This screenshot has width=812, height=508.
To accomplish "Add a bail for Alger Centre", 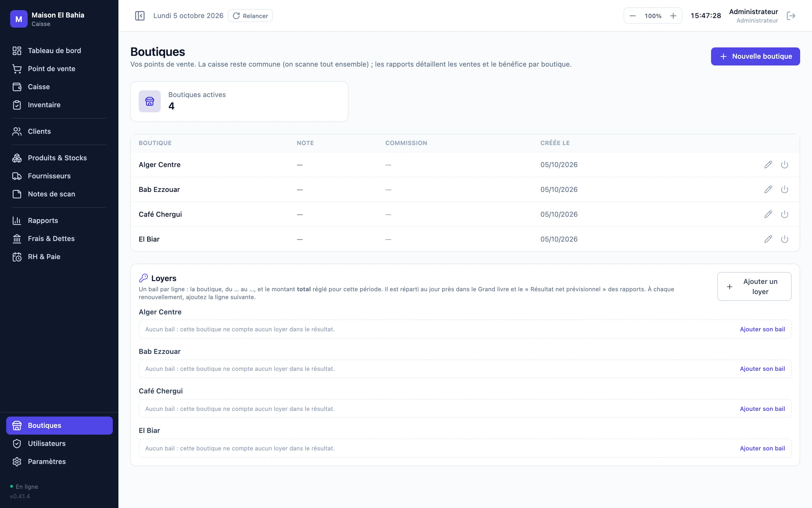I will click(762, 329).
